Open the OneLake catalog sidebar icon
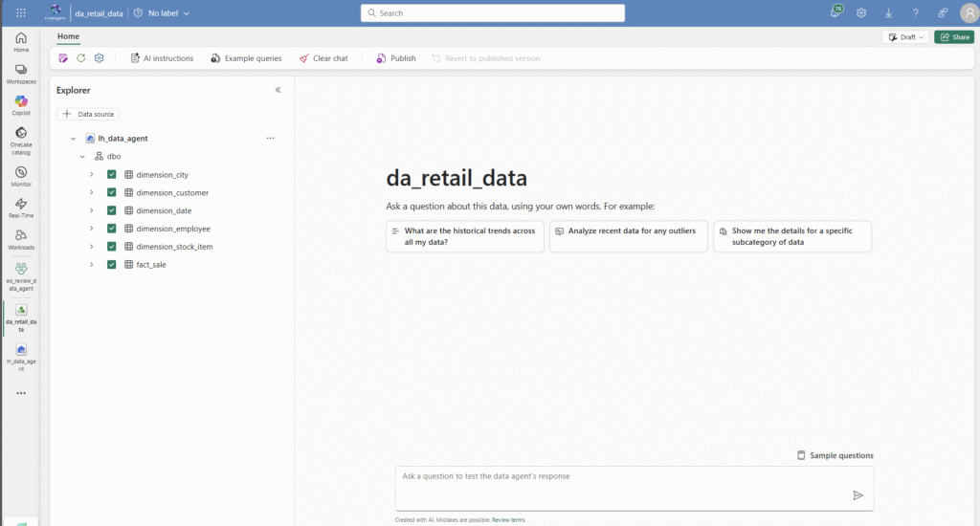The height and width of the screenshot is (526, 980). [21, 140]
